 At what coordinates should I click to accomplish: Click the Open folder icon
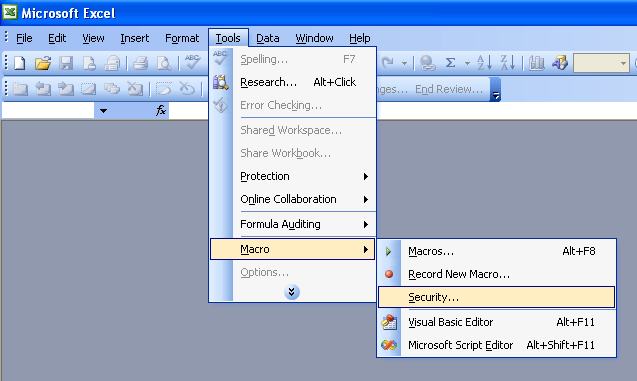[43, 63]
